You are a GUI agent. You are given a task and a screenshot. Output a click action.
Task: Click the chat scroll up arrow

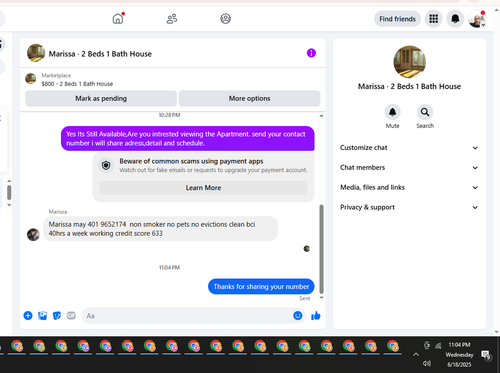pyautogui.click(x=321, y=115)
